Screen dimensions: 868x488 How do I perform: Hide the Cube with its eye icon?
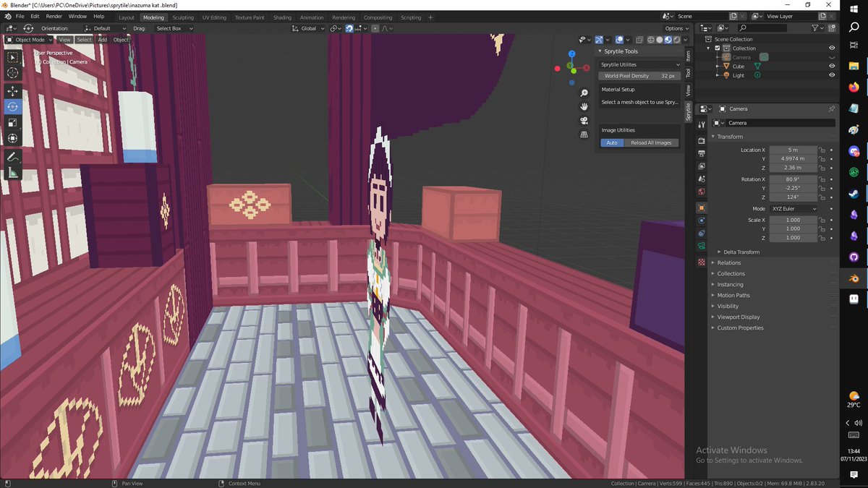pyautogui.click(x=832, y=66)
